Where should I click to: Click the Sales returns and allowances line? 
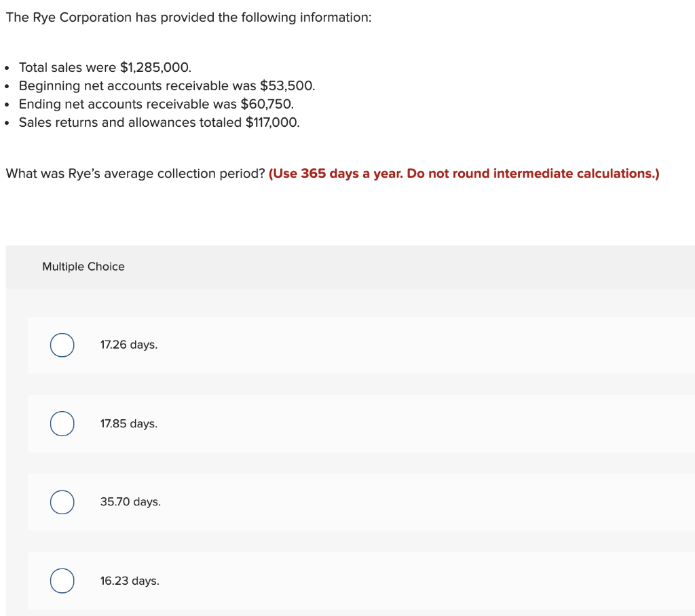click(x=159, y=122)
